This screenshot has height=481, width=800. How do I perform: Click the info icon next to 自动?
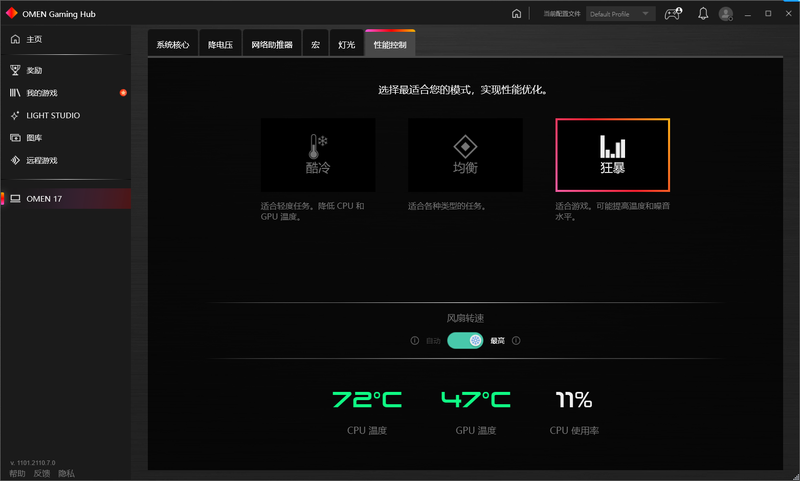(x=415, y=341)
